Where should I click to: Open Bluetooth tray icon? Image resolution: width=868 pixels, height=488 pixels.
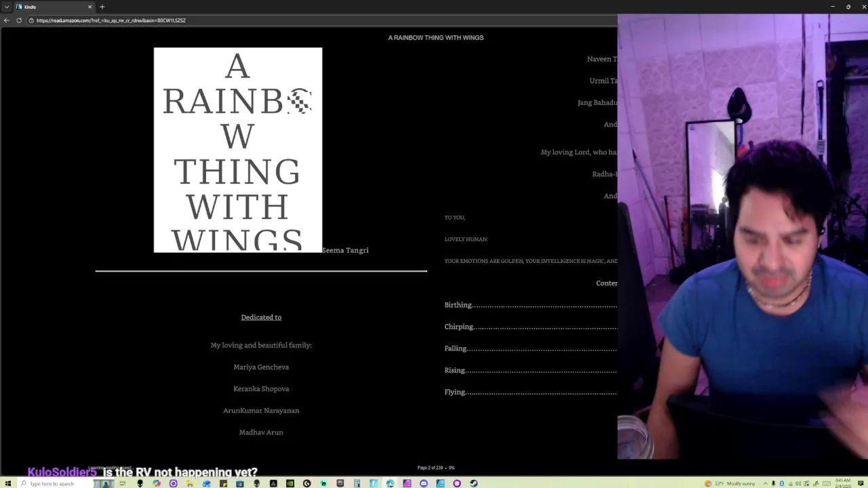(782, 483)
